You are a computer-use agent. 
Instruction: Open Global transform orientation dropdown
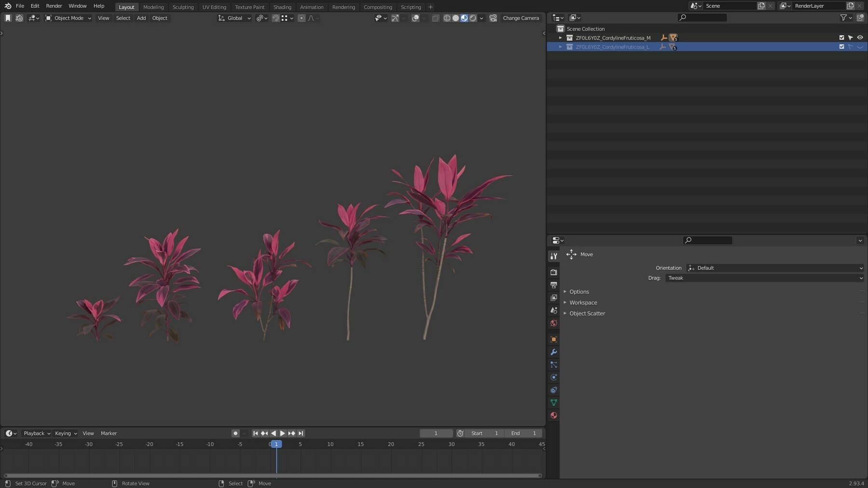[234, 18]
